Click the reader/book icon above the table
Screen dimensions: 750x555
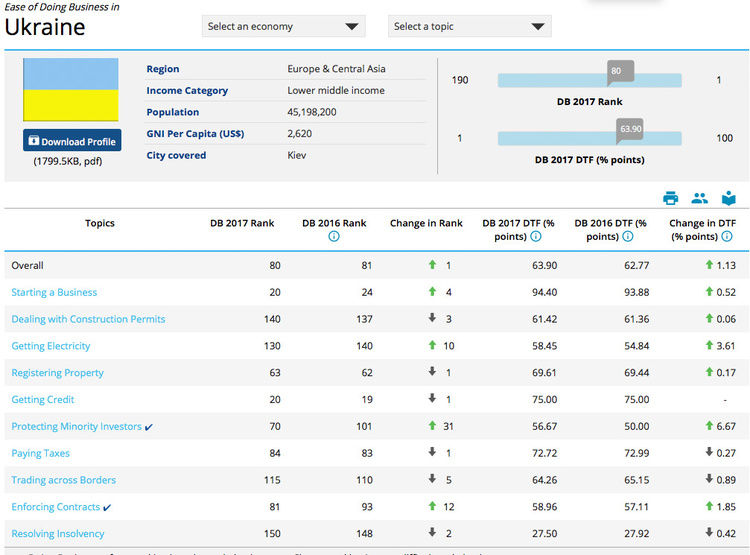tap(728, 198)
